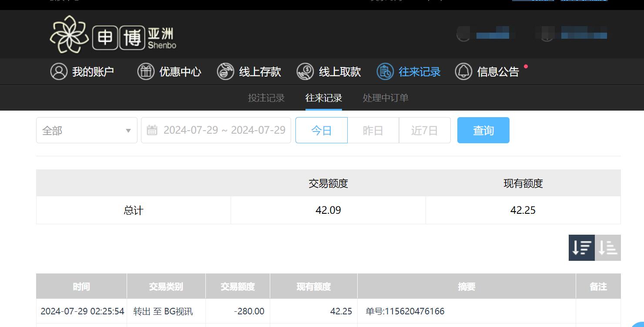The height and width of the screenshot is (327, 644).
Task: Click the 优惠中心 gift icon
Action: 146,71
